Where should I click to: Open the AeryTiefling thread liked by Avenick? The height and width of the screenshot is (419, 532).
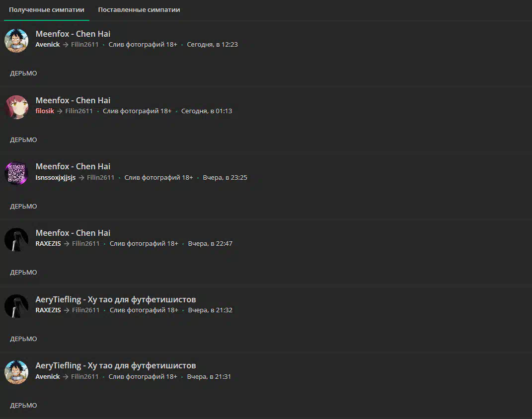[x=116, y=365]
